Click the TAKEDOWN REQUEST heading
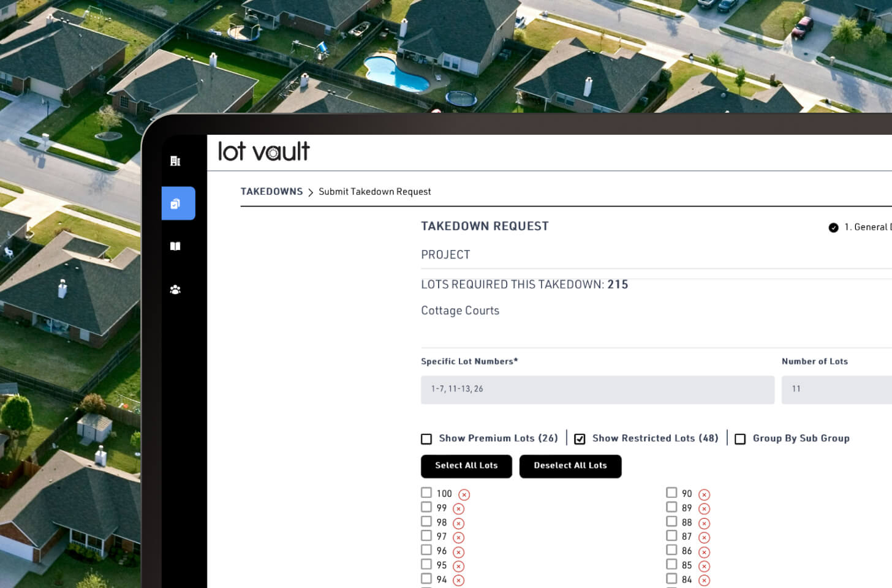This screenshot has width=892, height=588. point(485,226)
